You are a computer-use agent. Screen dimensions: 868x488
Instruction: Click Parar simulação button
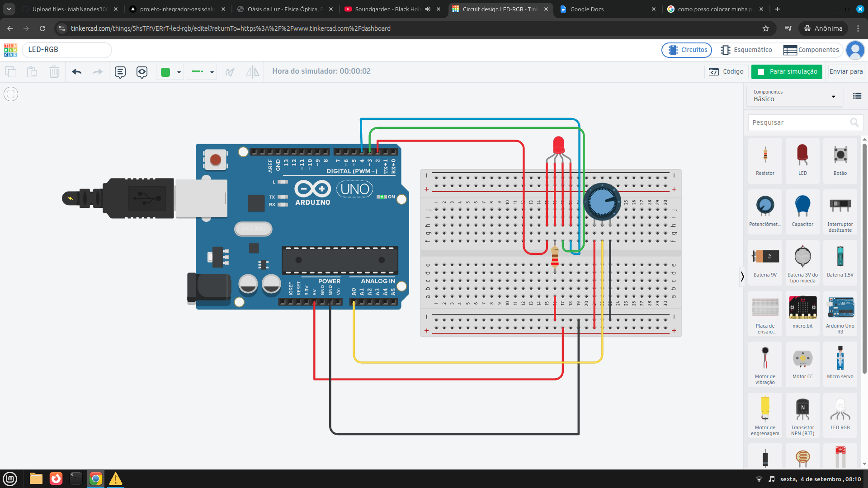coord(787,72)
